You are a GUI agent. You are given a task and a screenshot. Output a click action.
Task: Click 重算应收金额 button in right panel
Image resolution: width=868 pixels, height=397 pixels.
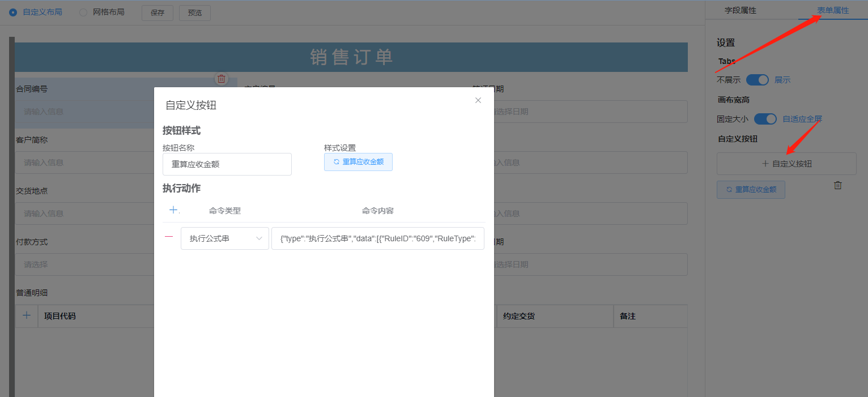751,190
